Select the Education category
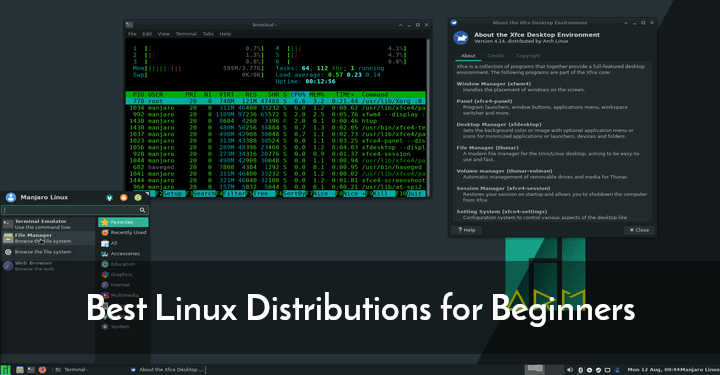 click(123, 264)
